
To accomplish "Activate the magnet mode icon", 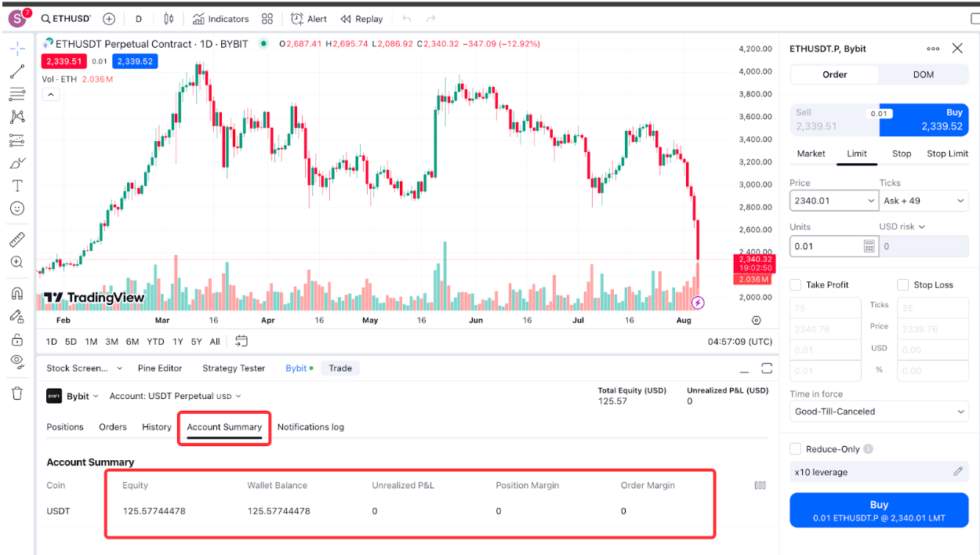I will (x=16, y=293).
